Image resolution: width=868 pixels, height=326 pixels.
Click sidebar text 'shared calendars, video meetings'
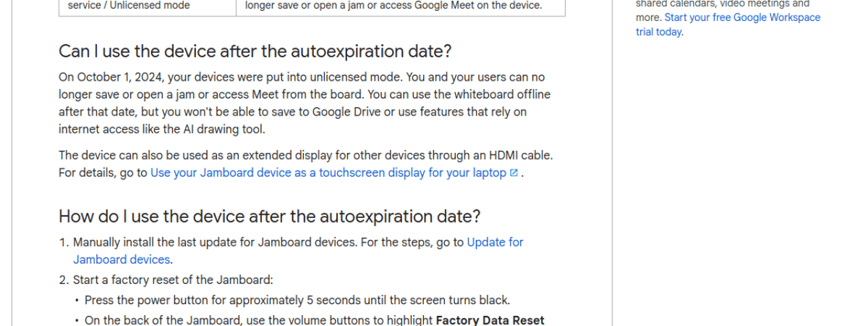722,4
